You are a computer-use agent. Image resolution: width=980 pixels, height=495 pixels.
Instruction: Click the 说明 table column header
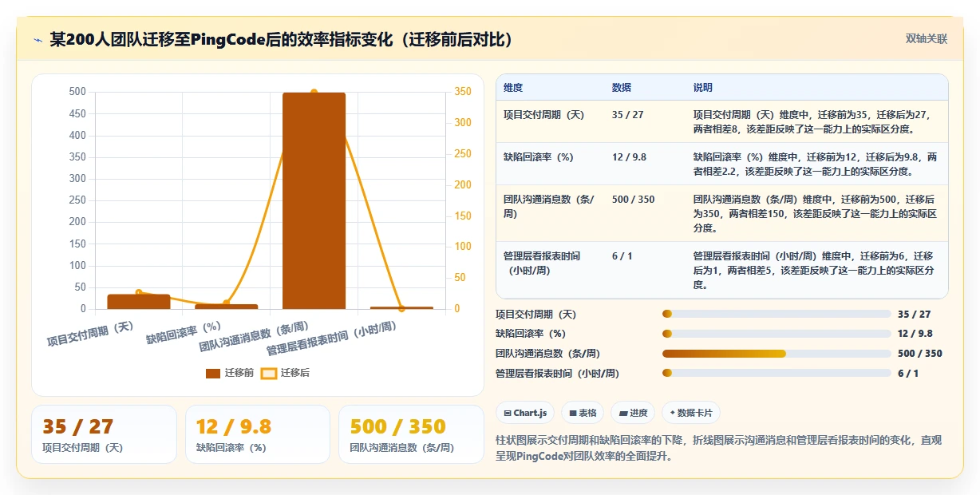coord(703,88)
